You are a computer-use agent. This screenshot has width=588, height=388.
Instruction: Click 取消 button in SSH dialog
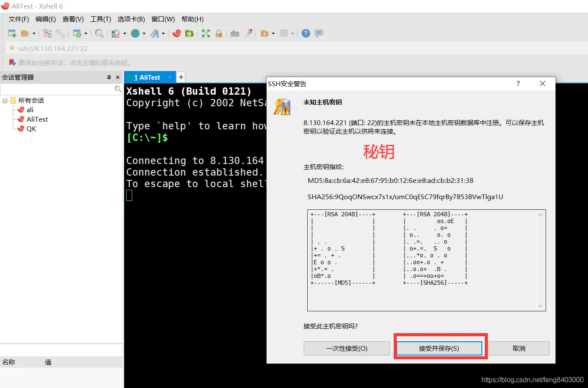[x=519, y=348]
